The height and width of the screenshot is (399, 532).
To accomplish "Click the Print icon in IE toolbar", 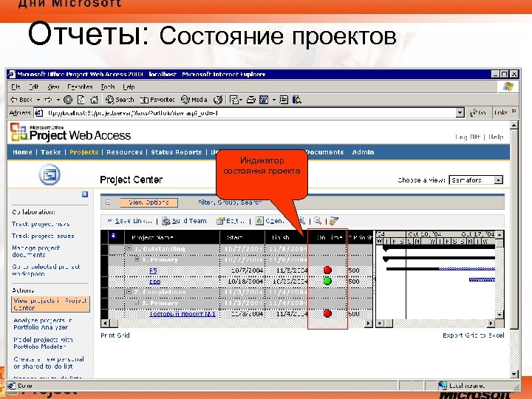I will pos(250,100).
